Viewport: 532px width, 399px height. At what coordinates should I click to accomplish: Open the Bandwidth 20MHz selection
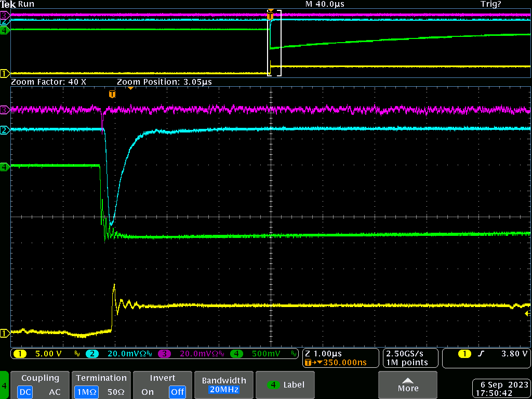tap(223, 385)
